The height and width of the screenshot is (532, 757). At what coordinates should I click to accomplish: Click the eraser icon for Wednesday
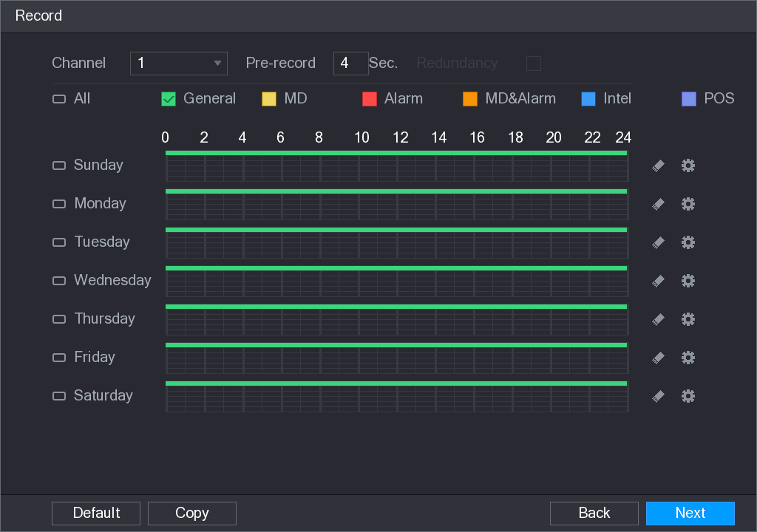658,281
